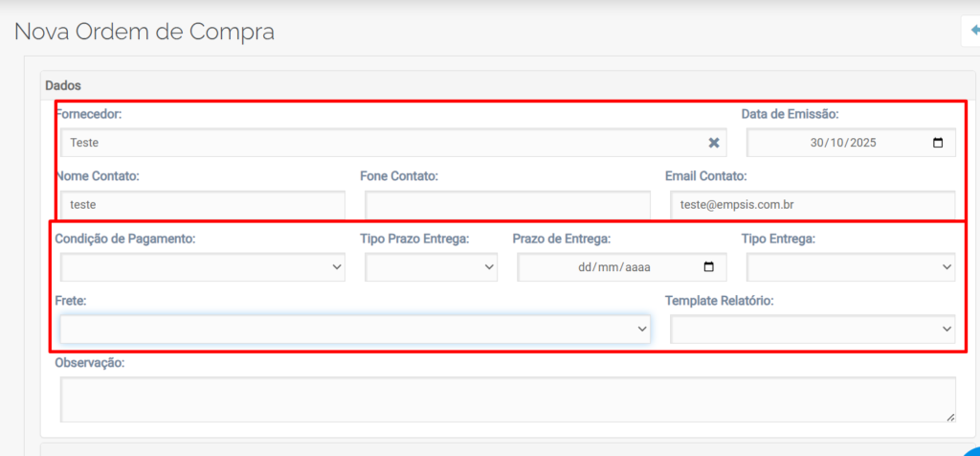Click inside the Observação text area
The image size is (980, 456).
507,399
